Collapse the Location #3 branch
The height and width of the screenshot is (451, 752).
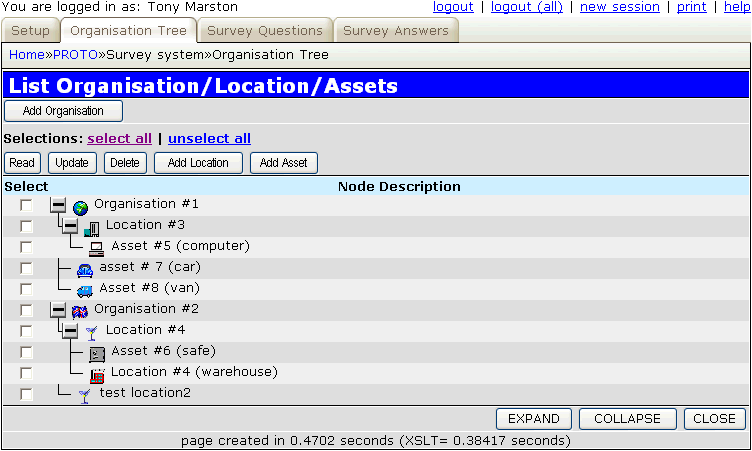70,226
